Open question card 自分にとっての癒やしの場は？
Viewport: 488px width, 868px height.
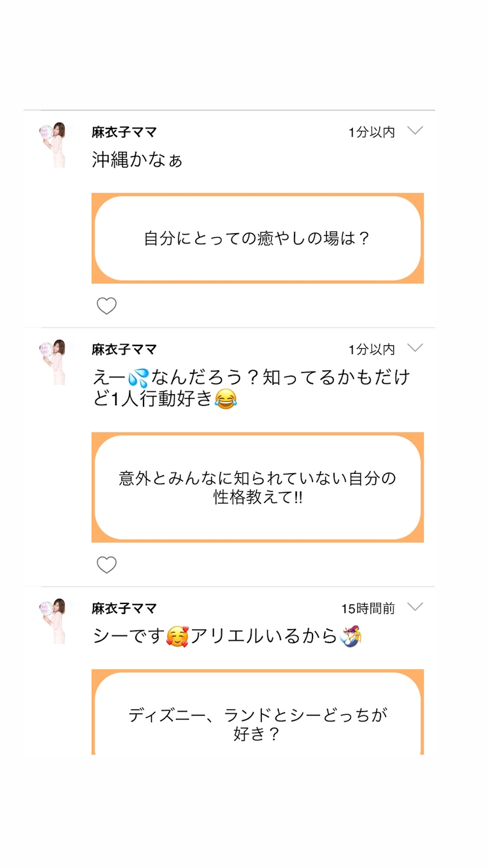257,238
